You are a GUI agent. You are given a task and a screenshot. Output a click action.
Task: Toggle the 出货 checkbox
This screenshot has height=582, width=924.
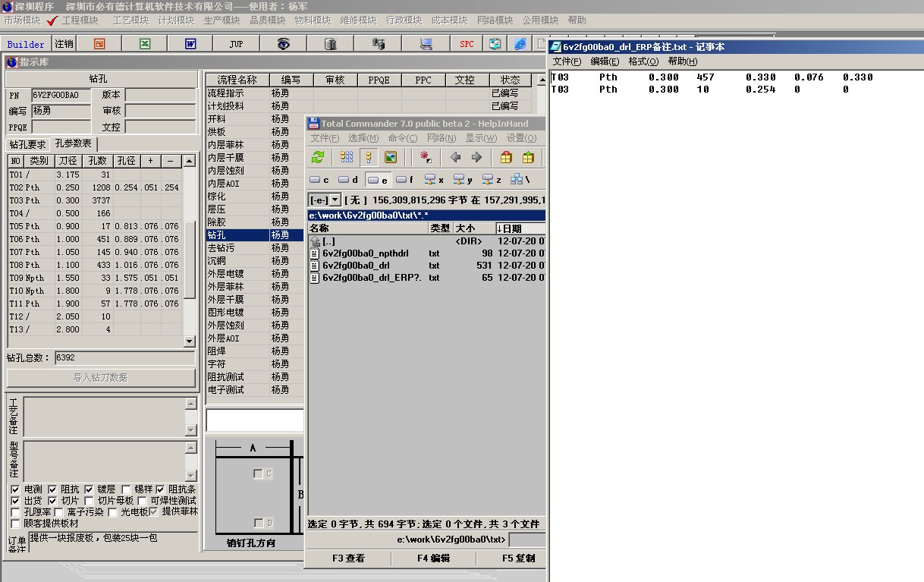[16, 501]
